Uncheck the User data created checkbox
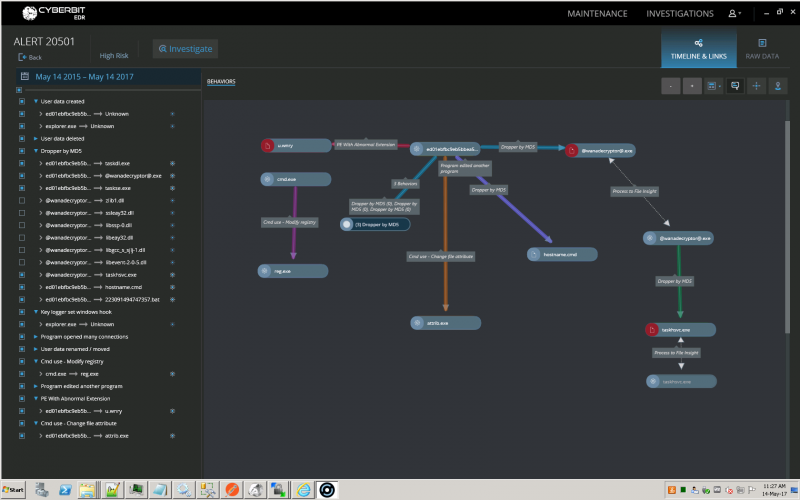 click(22, 101)
